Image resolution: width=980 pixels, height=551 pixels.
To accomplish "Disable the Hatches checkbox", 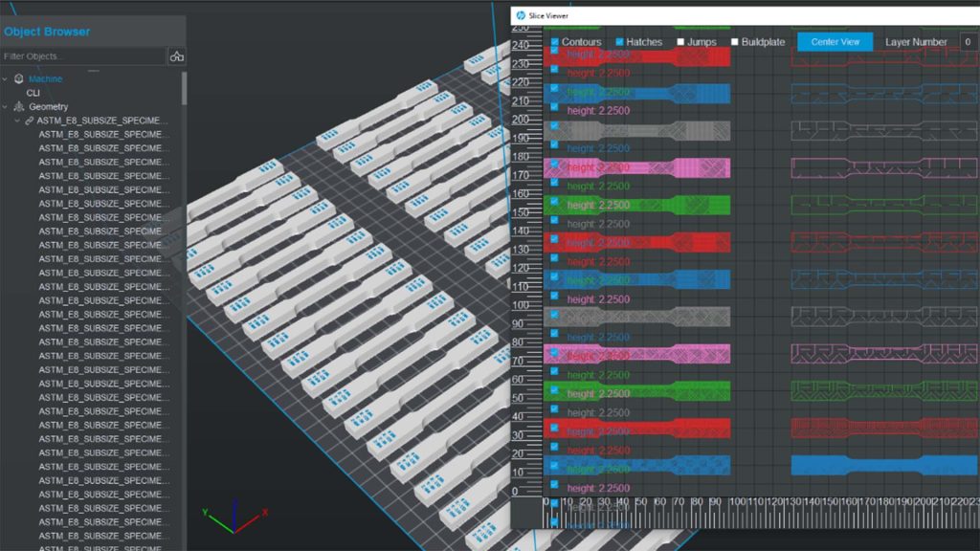I will pyautogui.click(x=619, y=42).
